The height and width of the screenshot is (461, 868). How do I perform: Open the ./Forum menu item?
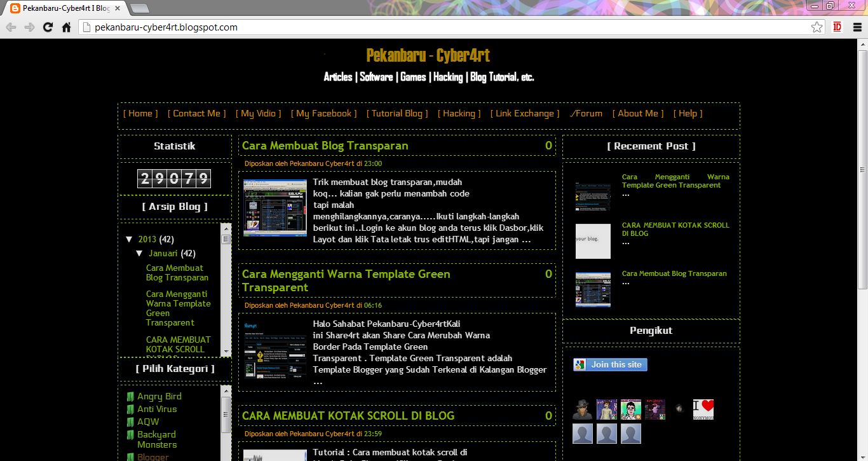pyautogui.click(x=586, y=113)
